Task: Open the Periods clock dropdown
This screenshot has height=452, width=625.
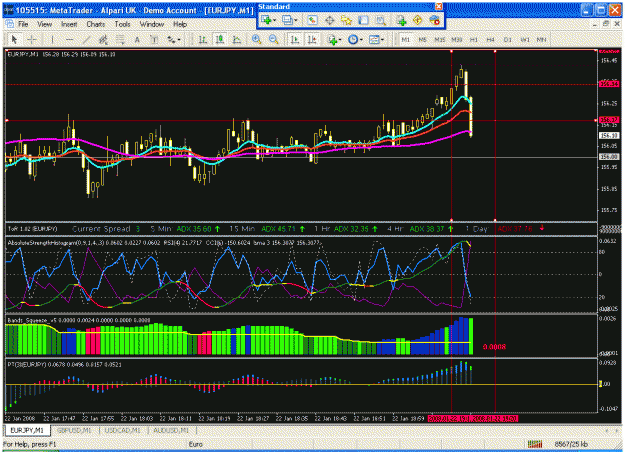Action: [x=355, y=39]
